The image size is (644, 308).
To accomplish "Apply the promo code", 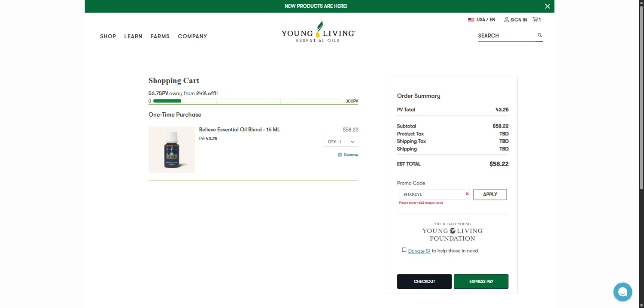I will 490,194.
